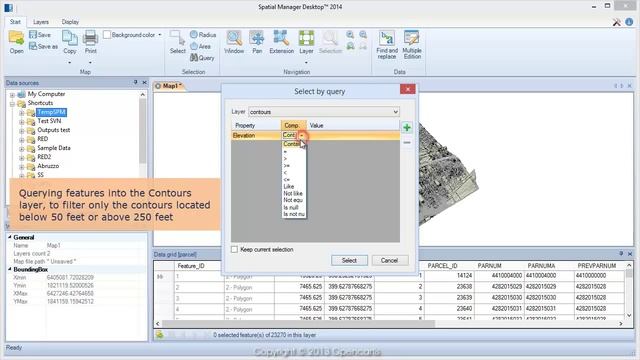Select the TempSPM folder
The image size is (640, 360).
click(x=51, y=112)
